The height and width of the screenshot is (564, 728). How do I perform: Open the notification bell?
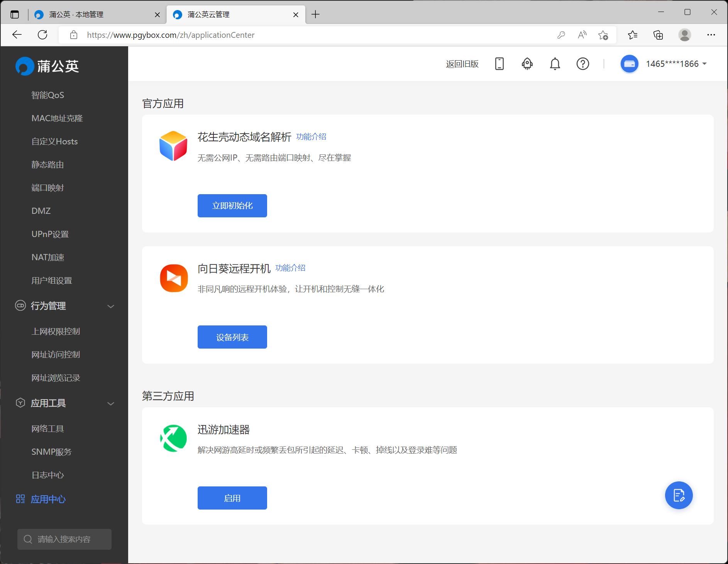pyautogui.click(x=555, y=64)
